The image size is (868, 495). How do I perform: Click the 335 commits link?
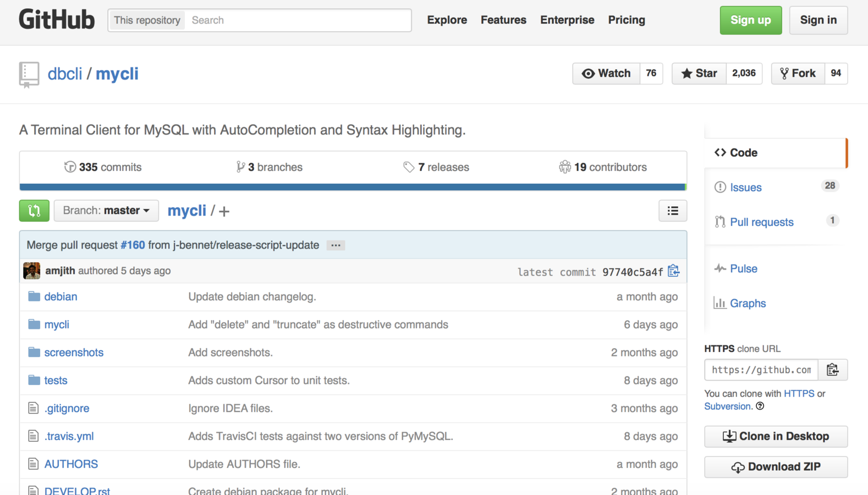(103, 167)
